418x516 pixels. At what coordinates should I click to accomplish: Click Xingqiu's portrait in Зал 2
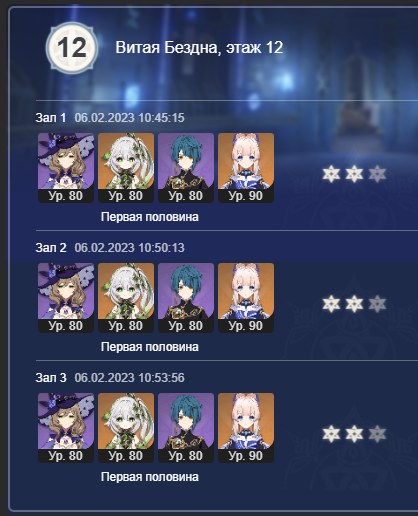point(186,298)
